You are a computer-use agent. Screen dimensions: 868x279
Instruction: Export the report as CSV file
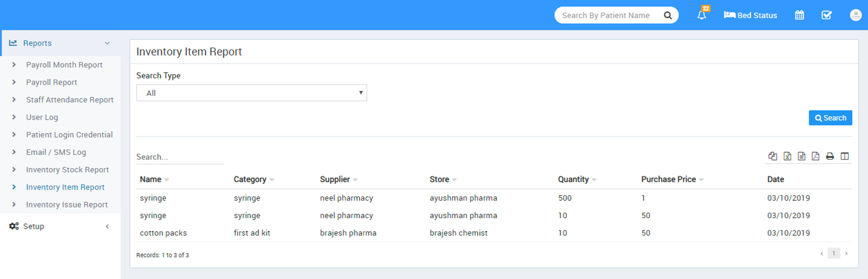click(801, 156)
